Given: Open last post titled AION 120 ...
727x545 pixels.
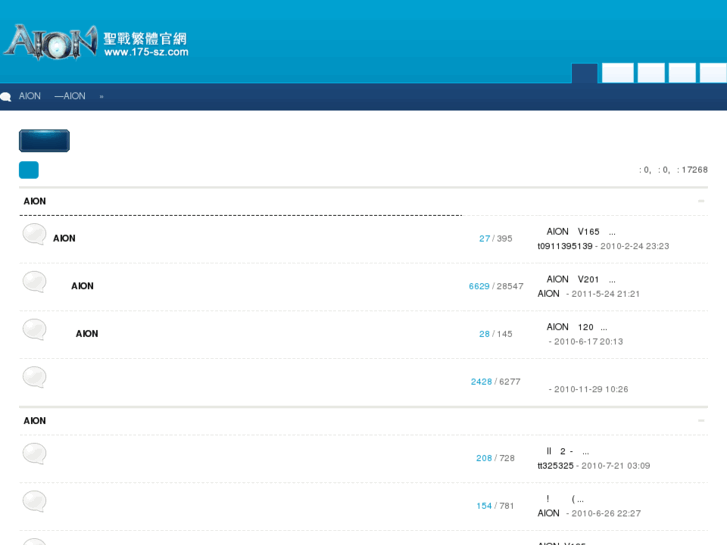Looking at the screenshot, I should click(577, 327).
